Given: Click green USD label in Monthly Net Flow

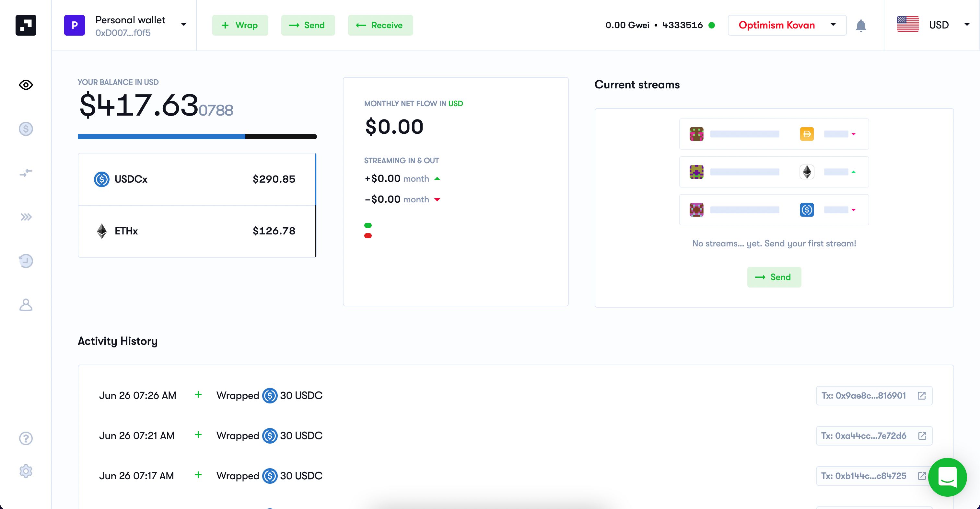Looking at the screenshot, I should click(455, 104).
